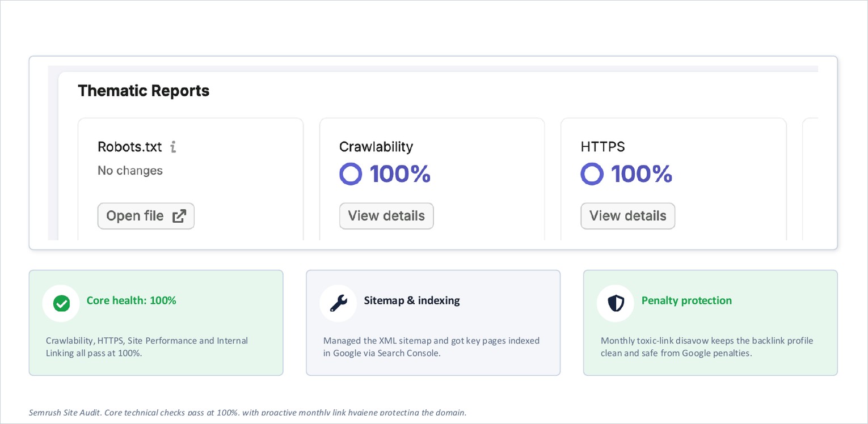Click the green checkmark Core health icon

[x=61, y=303]
